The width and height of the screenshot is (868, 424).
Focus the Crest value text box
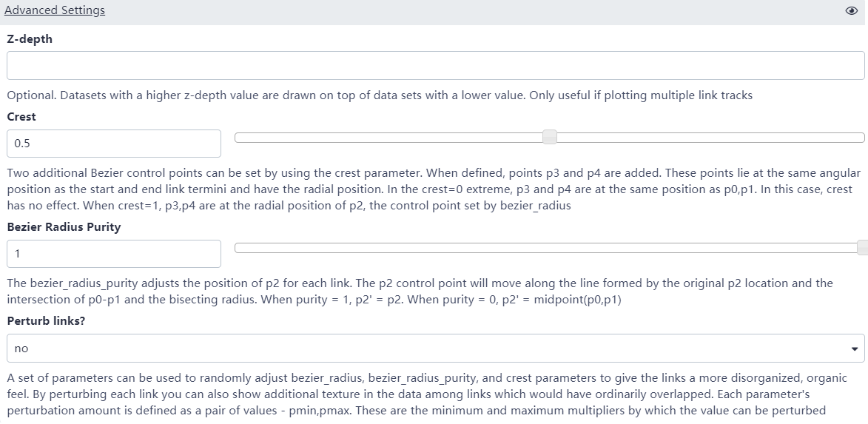(114, 144)
